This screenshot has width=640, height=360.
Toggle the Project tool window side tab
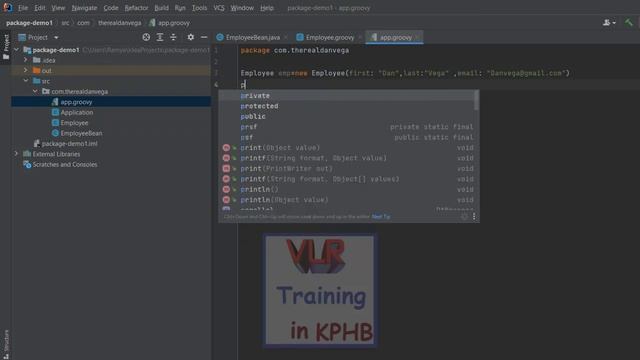click(x=6, y=47)
